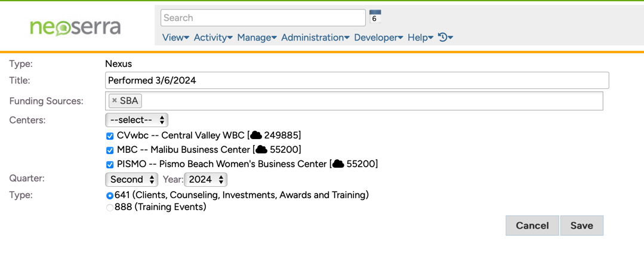Uncheck MBC Malibu Business Center checkbox
The image size is (644, 271).
tap(110, 150)
